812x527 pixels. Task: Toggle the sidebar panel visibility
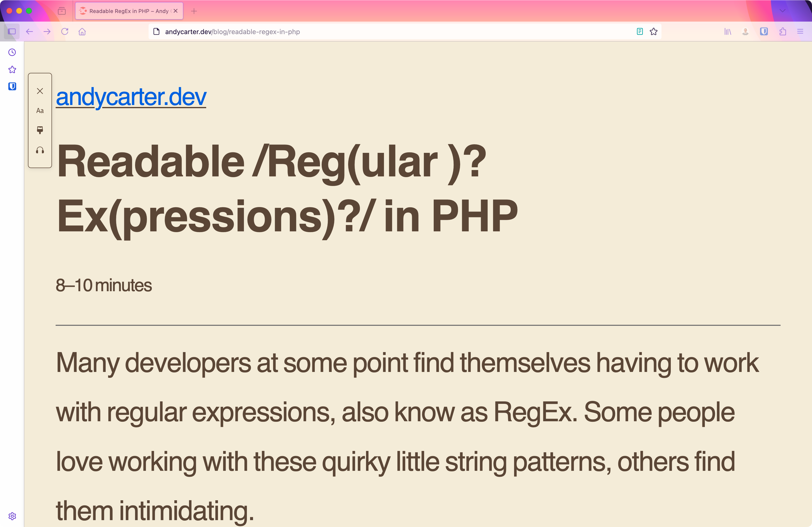point(12,31)
